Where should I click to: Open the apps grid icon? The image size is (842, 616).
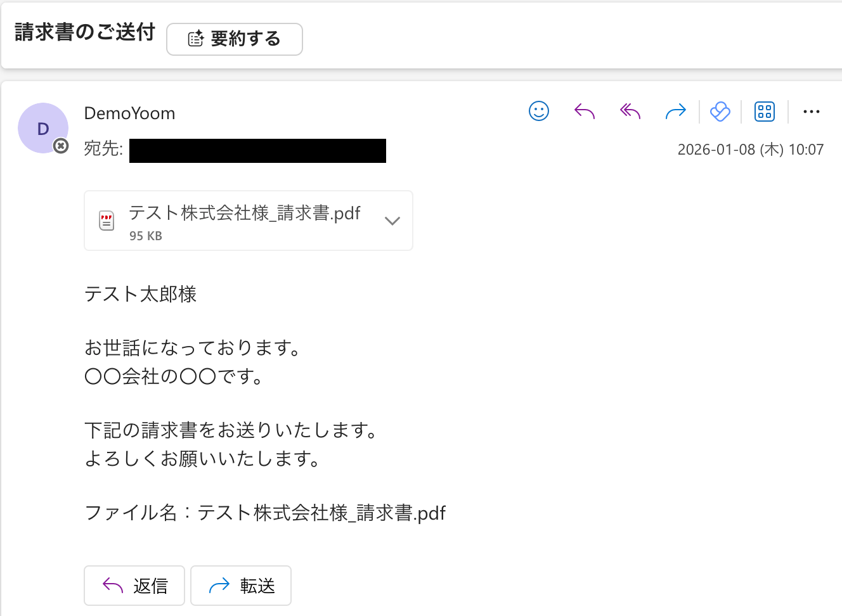tap(765, 112)
